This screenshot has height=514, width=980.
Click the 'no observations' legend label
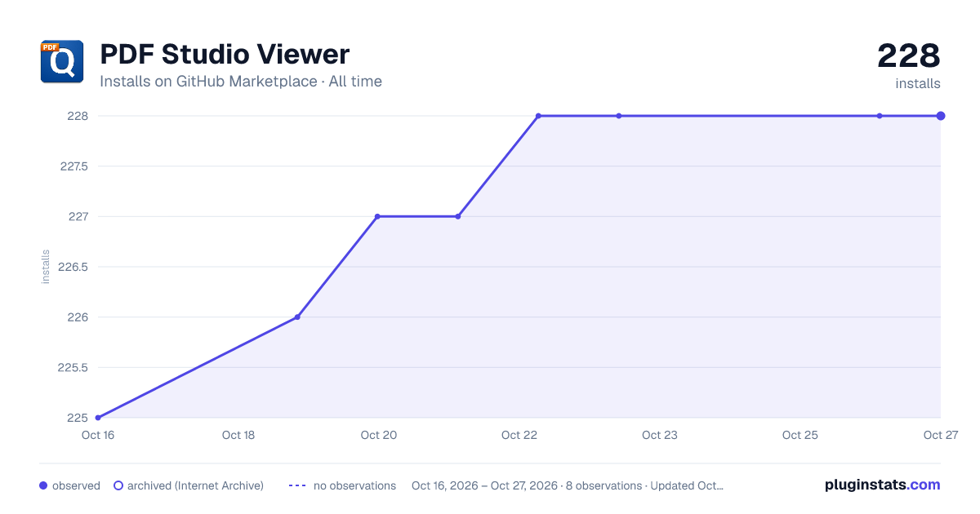[354, 485]
